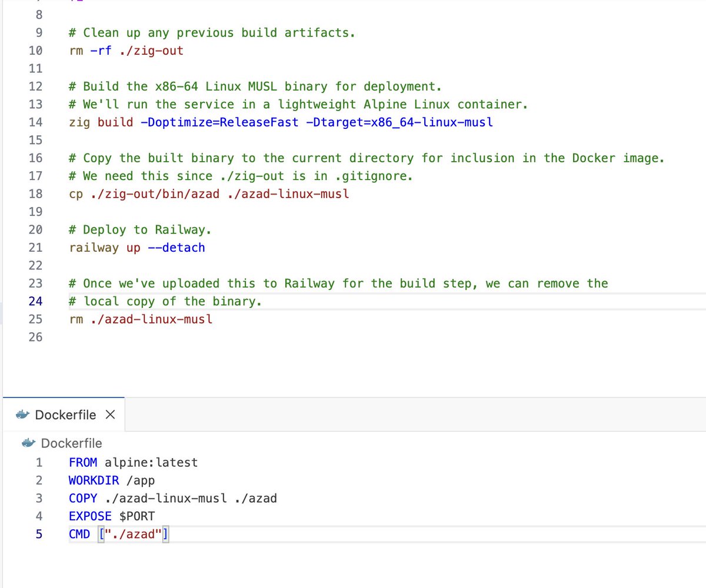Click Dockerfile line number 1
Image resolution: width=706 pixels, height=588 pixels.
point(39,463)
